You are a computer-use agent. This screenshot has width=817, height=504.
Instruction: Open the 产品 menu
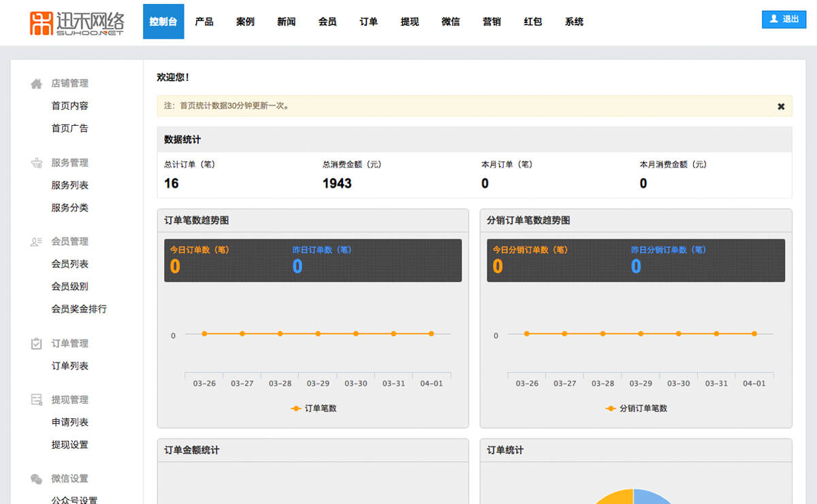click(x=204, y=22)
